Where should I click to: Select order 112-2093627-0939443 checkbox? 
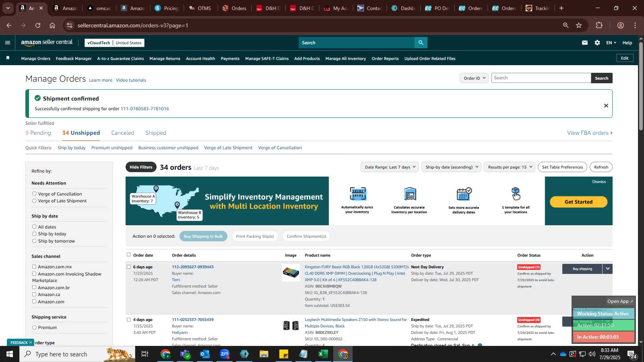129,267
